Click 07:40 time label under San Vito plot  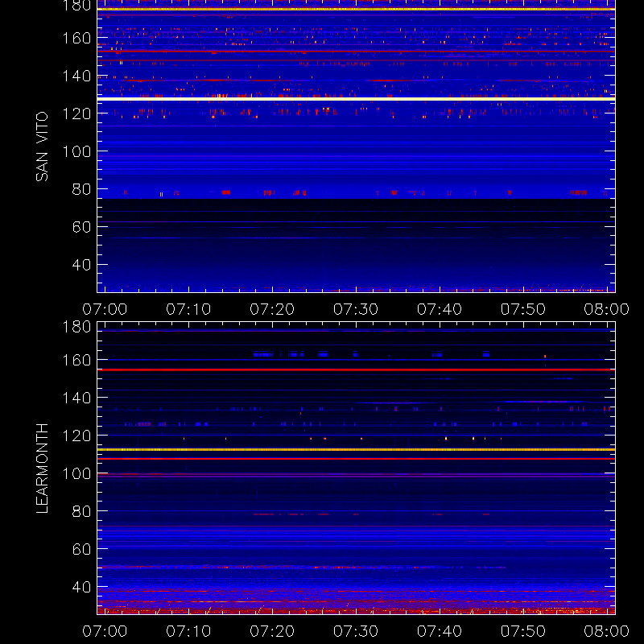[x=440, y=309]
